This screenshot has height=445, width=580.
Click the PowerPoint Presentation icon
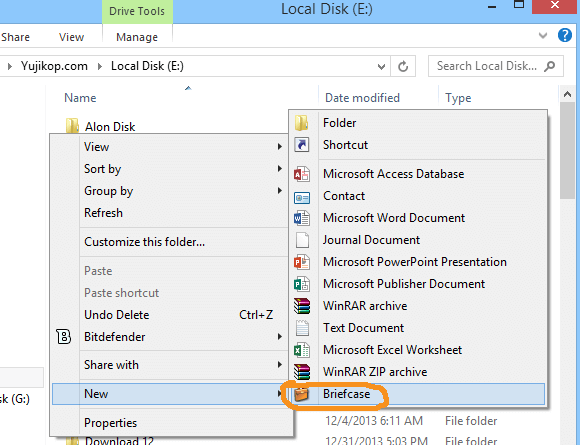point(302,262)
